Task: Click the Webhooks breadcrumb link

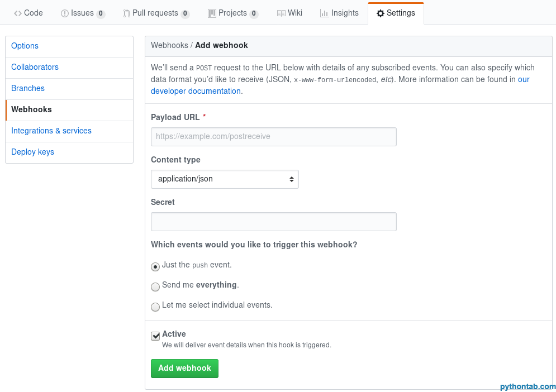Action: [169, 45]
